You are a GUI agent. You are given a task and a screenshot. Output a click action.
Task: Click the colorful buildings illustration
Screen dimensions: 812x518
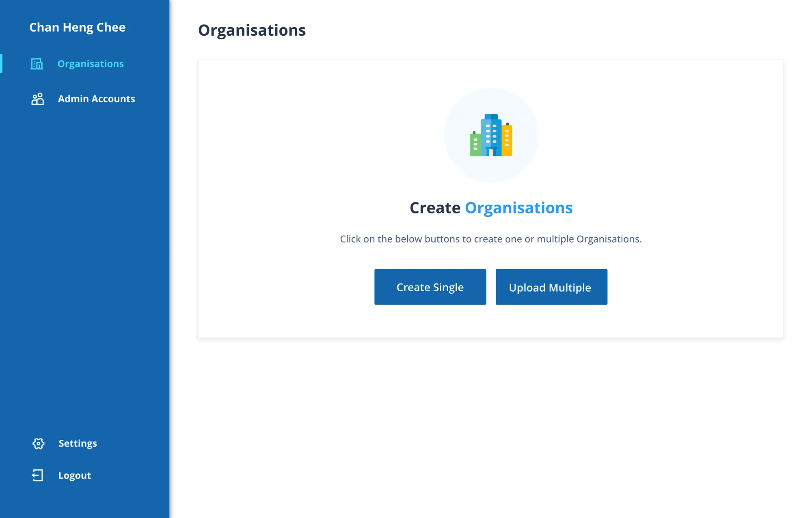pyautogui.click(x=491, y=135)
